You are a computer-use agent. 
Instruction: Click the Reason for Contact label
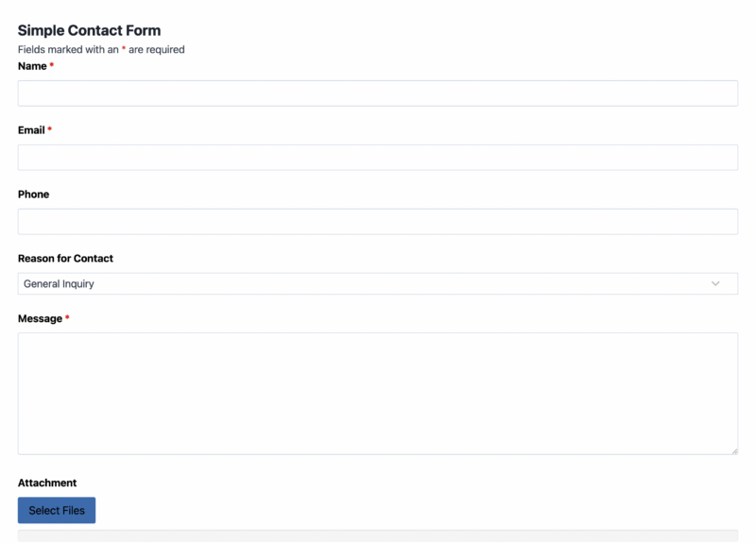point(65,258)
